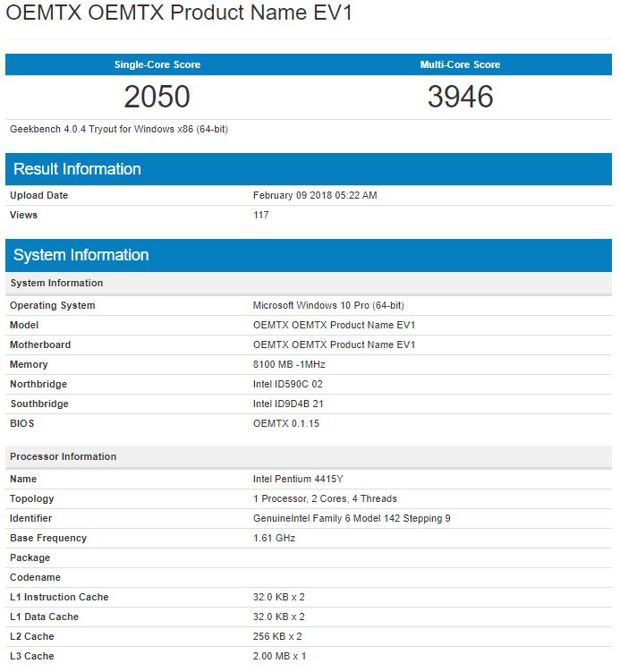Select the Motherboard row's OEMTX Product Name EV1 value
This screenshot has width=620, height=672.
[335, 345]
